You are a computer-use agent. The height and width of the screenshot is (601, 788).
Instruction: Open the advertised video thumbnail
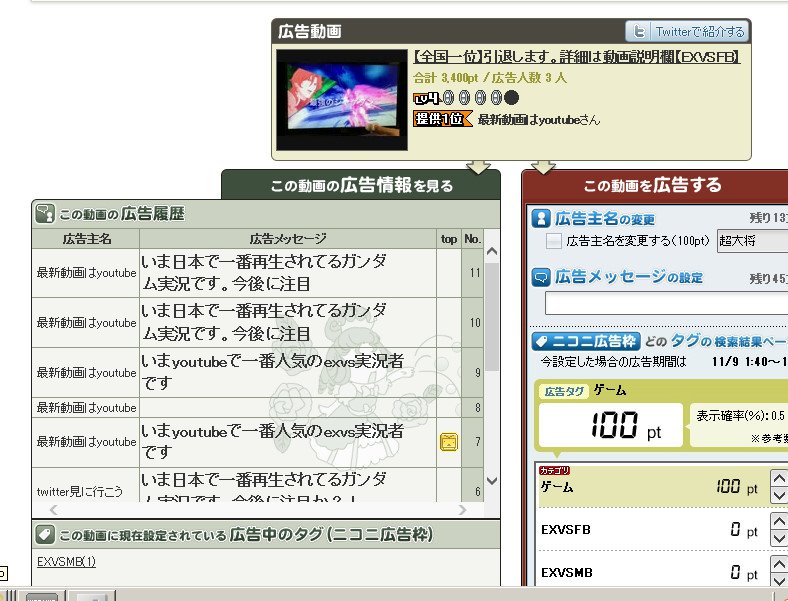pos(342,99)
